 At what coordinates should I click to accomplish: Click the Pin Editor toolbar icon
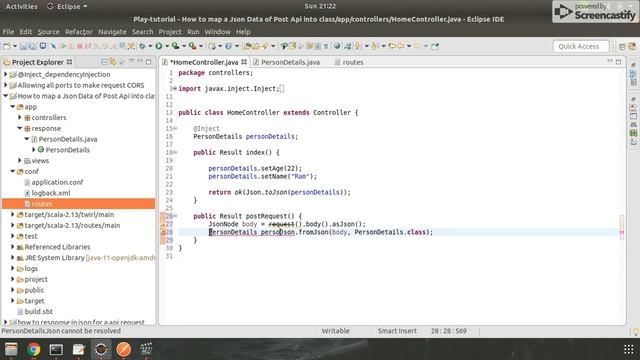(x=435, y=46)
